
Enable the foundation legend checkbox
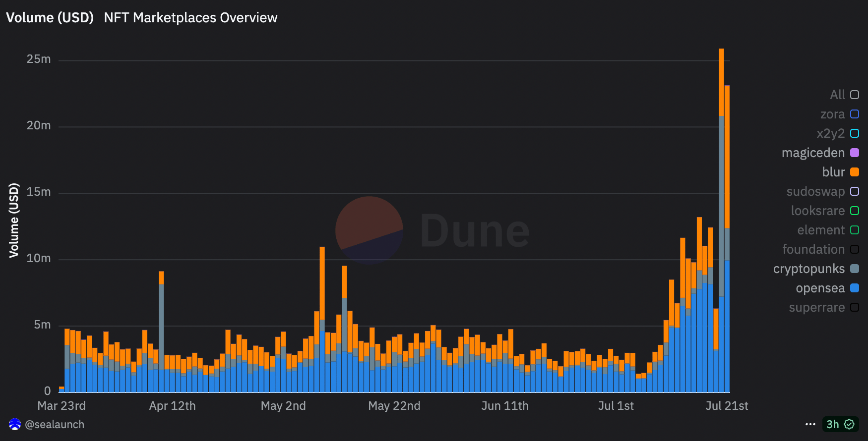tap(855, 249)
